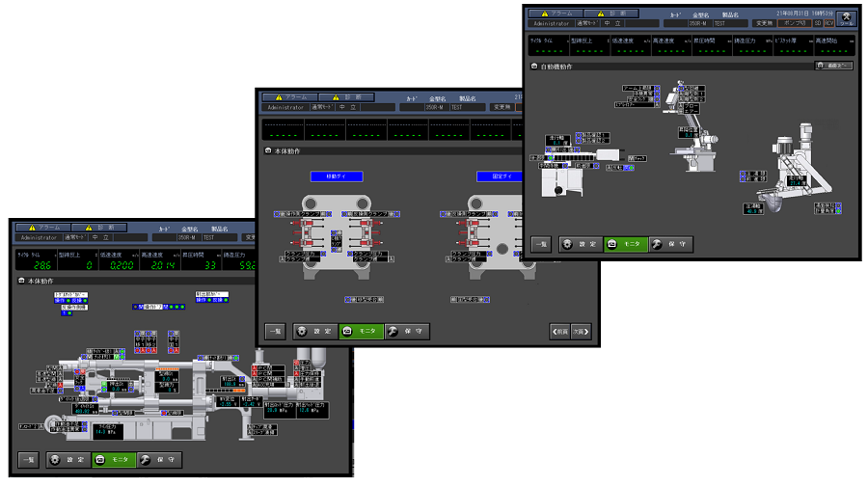Click the SD status indicator
The height and width of the screenshot is (487, 868).
817,23
